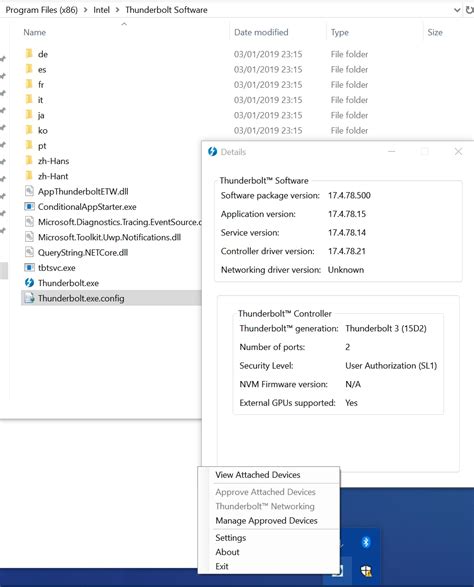The width and height of the screenshot is (474, 587).
Task: Click the ConditionalAppStarter.exe file icon
Action: point(29,206)
